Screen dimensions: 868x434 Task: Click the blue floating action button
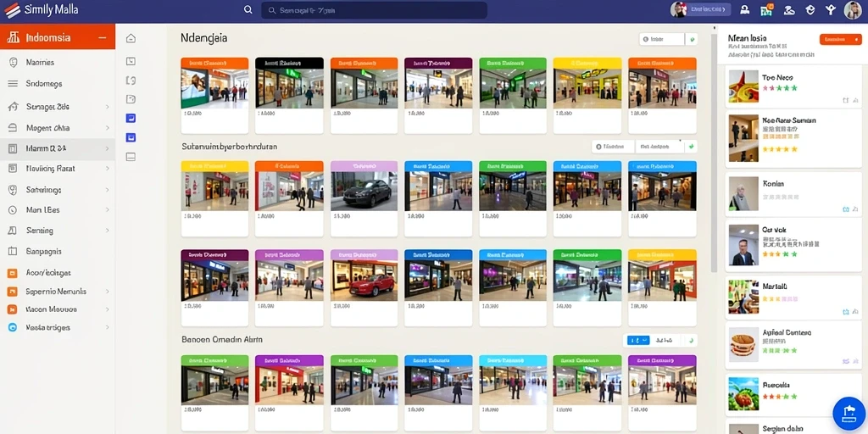[x=849, y=413]
